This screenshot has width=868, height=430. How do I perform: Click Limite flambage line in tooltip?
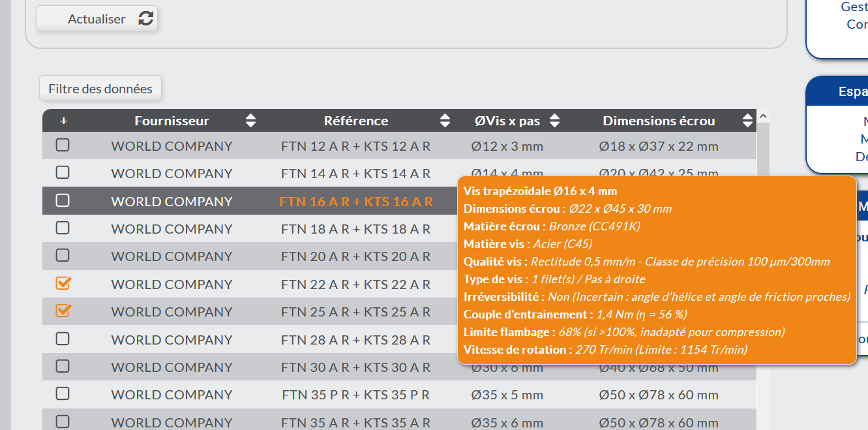coord(624,331)
